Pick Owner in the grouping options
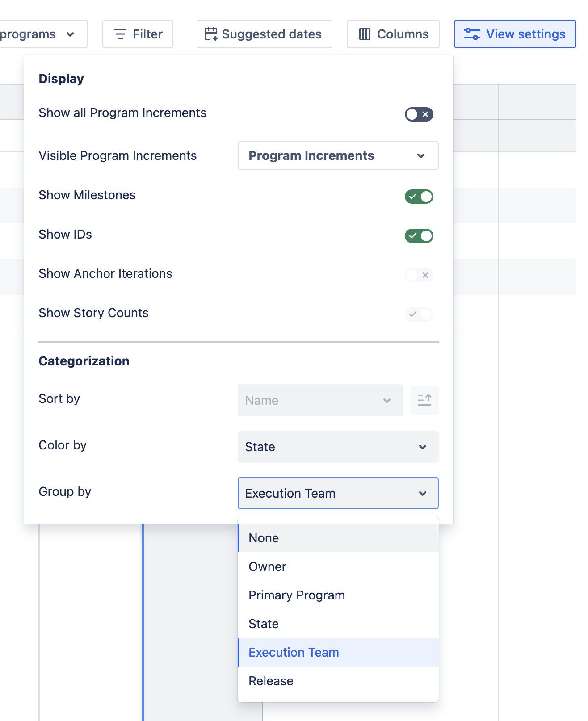This screenshot has width=588, height=721. point(267,566)
